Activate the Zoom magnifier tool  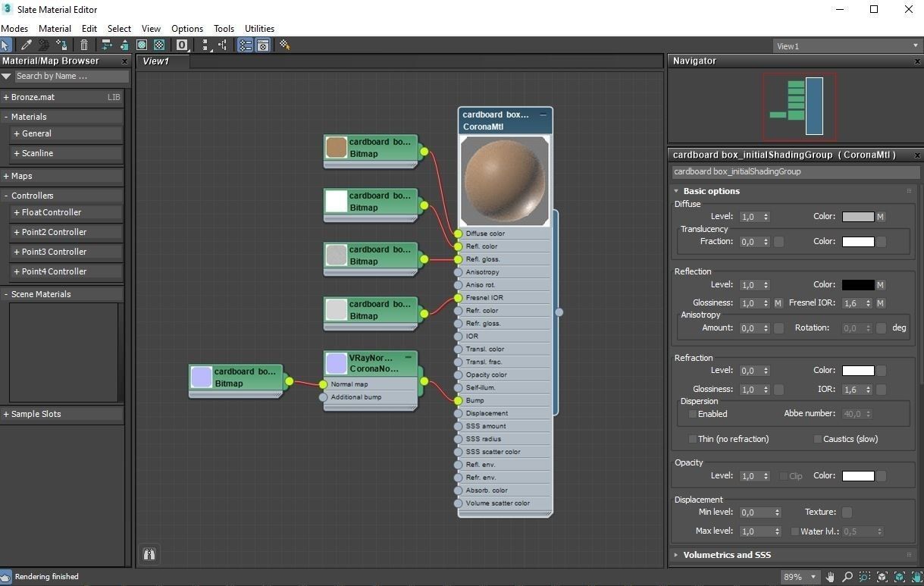847,577
